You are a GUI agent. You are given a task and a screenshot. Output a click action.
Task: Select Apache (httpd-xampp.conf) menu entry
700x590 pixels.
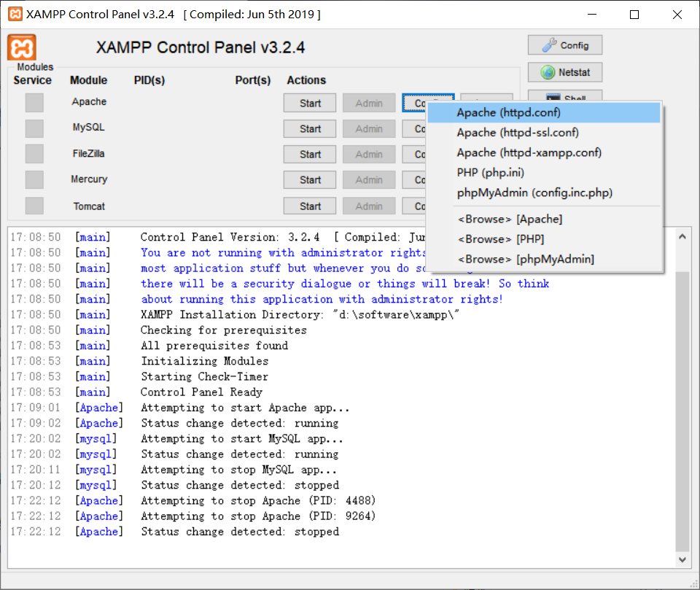(544, 152)
